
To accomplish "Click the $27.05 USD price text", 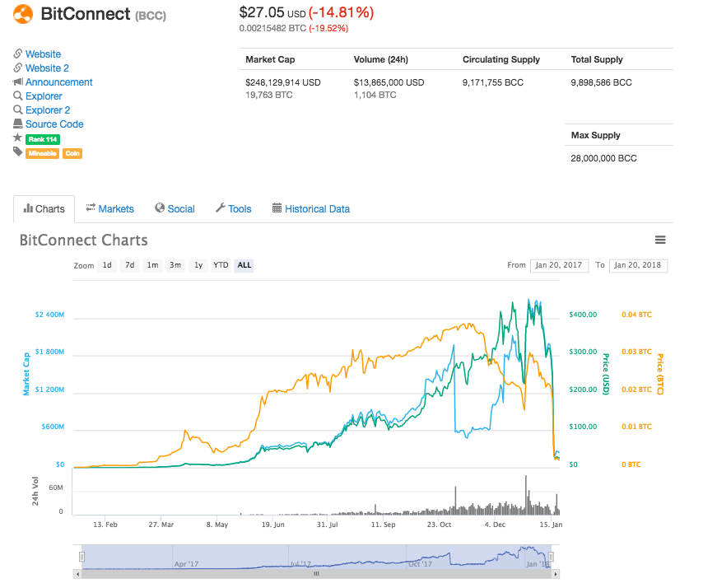I will (x=272, y=12).
